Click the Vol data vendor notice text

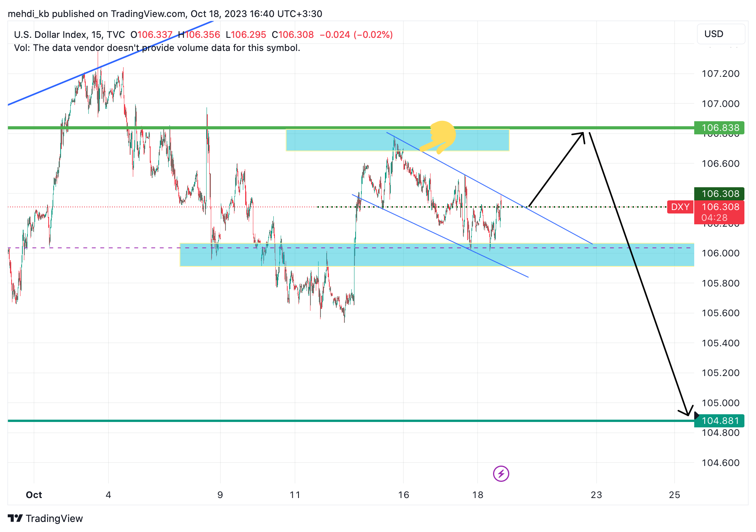(157, 48)
